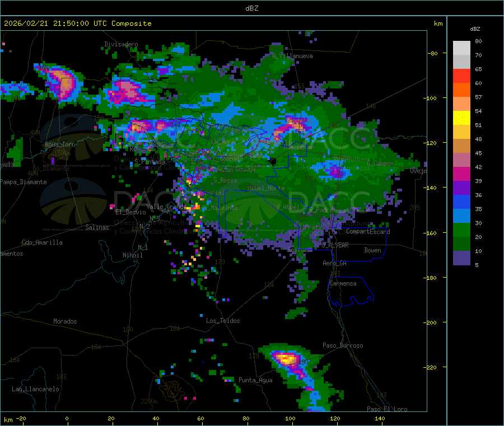Click the 100 km horizontal axis label
The image size is (504, 426).
pyautogui.click(x=290, y=418)
